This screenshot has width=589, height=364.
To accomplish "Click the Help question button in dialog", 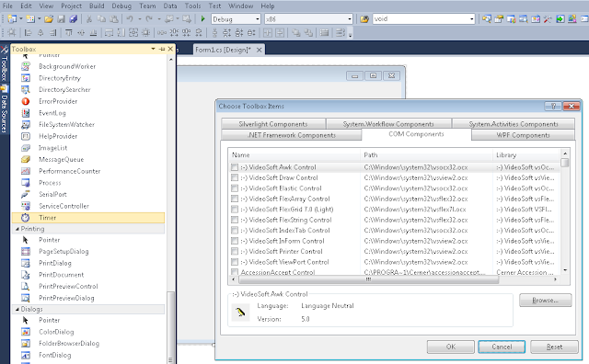I will click(x=553, y=107).
